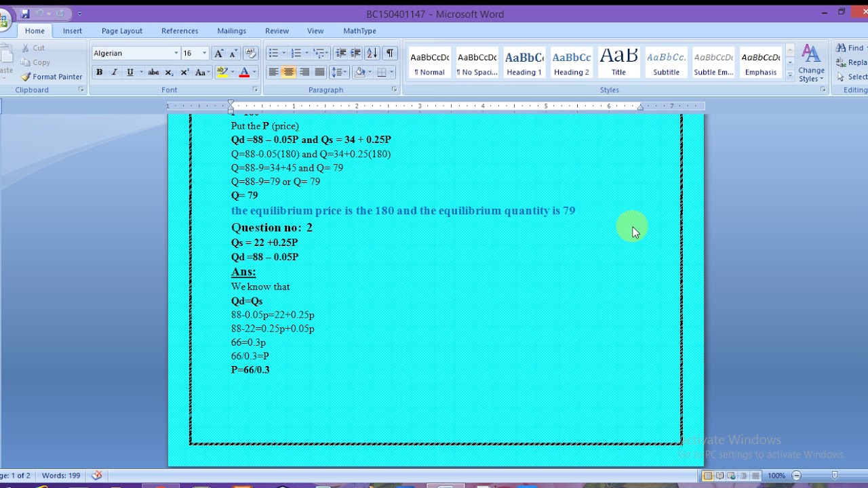Apply the Heading 2 style

572,64
